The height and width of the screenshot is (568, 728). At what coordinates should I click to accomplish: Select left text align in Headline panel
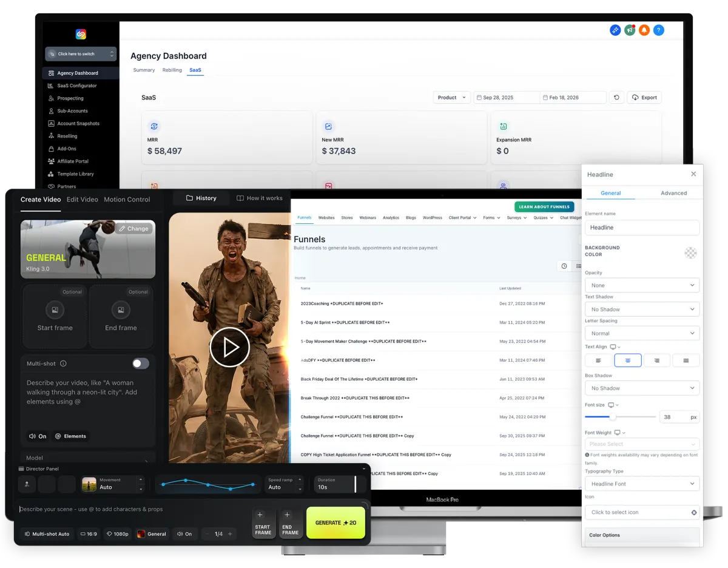click(598, 360)
